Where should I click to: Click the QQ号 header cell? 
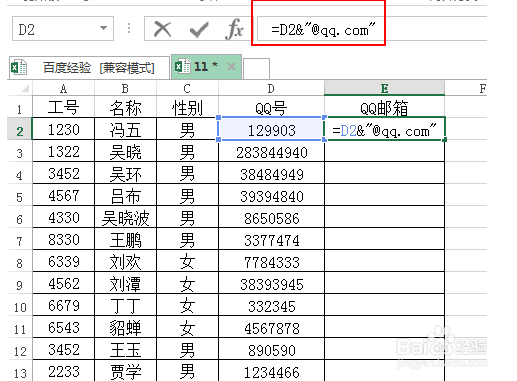(271, 108)
